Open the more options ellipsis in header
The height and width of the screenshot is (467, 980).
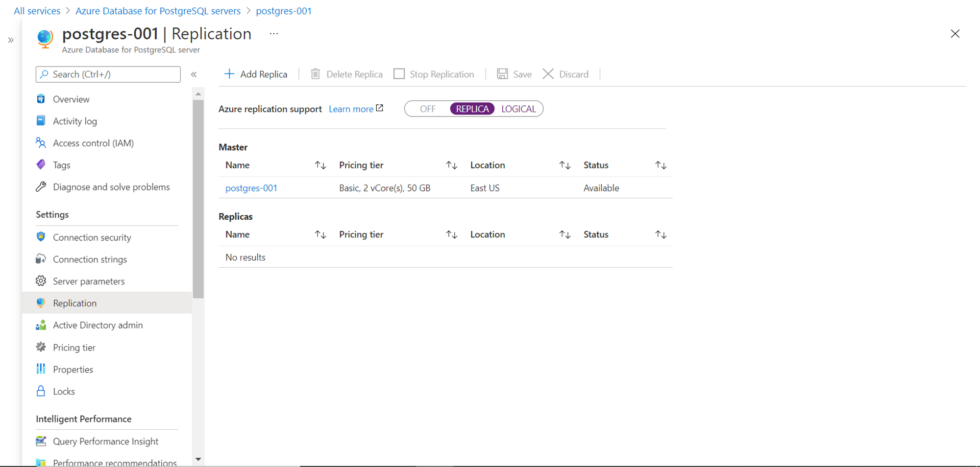click(274, 34)
